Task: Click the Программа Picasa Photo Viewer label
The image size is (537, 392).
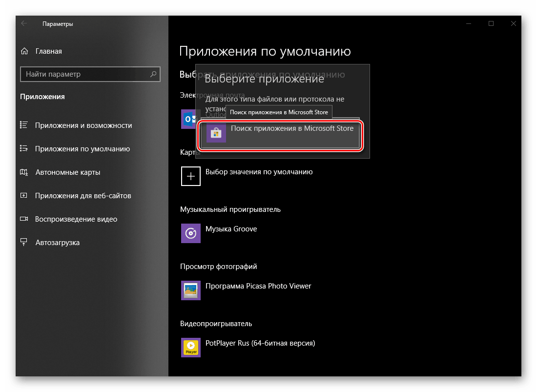Action: [259, 286]
